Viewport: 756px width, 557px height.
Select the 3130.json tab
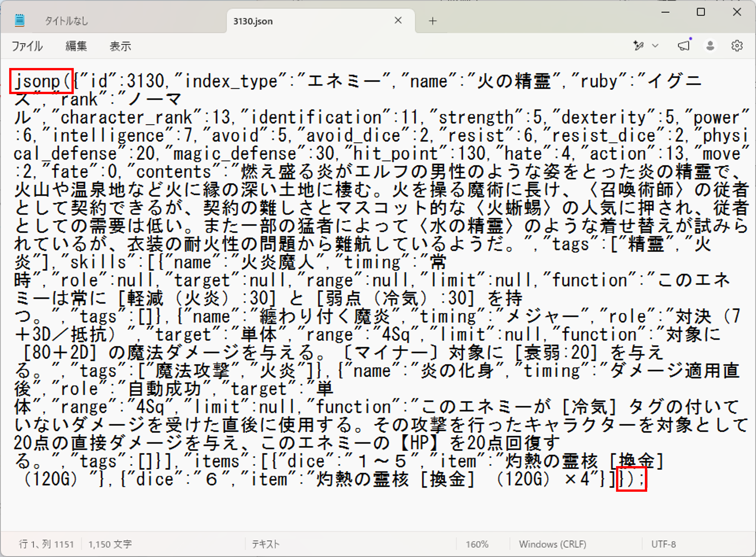tap(253, 21)
